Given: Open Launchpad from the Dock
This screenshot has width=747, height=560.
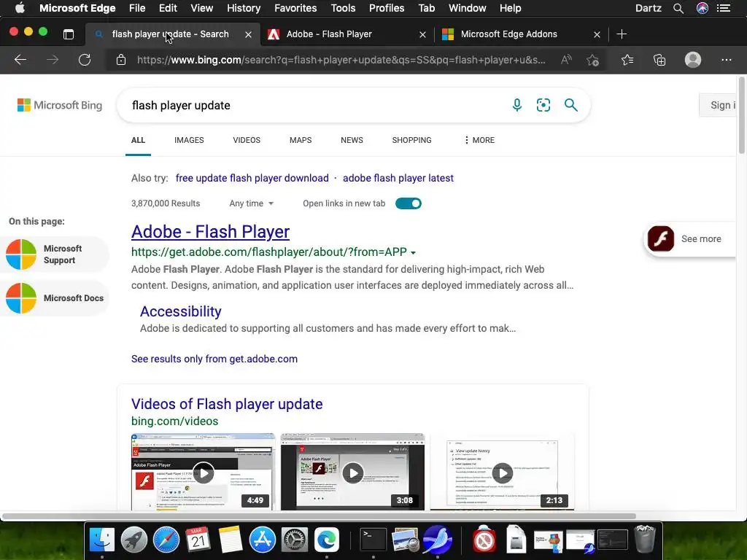Looking at the screenshot, I should pos(134,540).
